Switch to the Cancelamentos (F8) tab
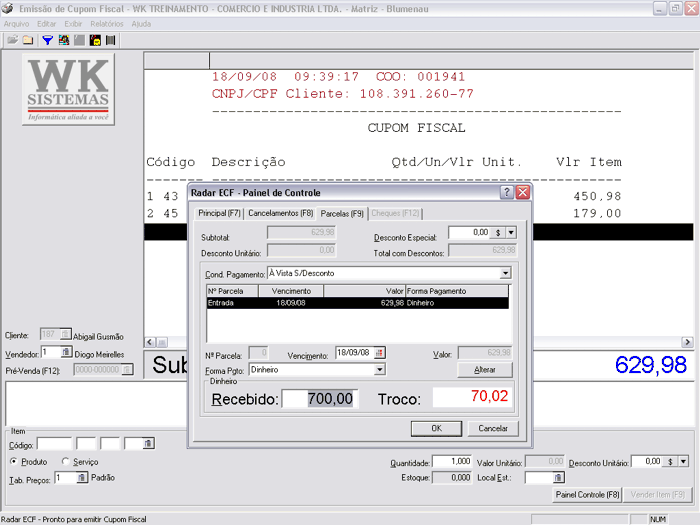The image size is (700, 525). pyautogui.click(x=281, y=213)
